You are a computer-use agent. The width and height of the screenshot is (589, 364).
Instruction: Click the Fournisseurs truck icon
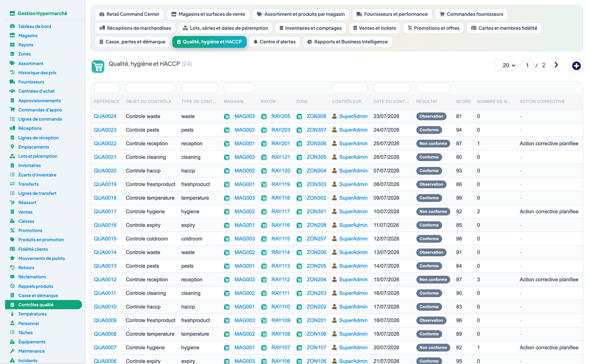12,82
